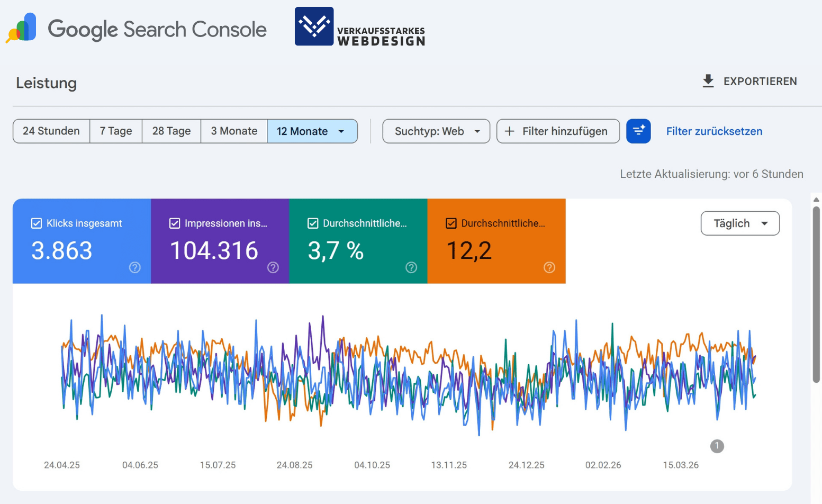Disable the Impressionen metric checkbox

tap(175, 223)
